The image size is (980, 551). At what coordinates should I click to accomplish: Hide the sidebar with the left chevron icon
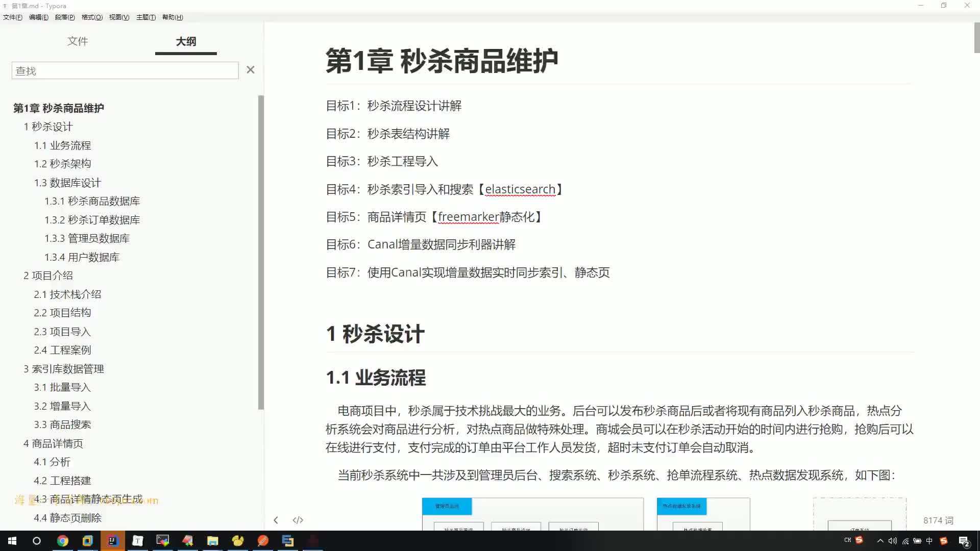pos(276,520)
